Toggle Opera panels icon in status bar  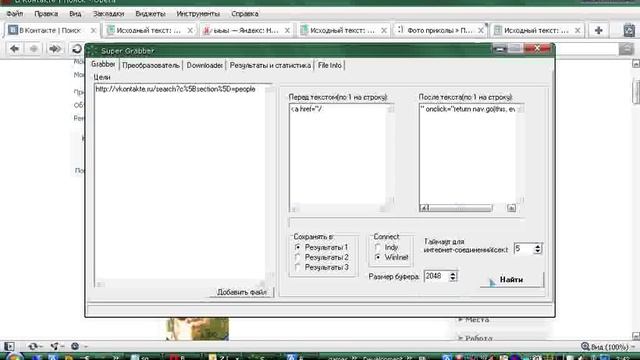(x=9, y=347)
